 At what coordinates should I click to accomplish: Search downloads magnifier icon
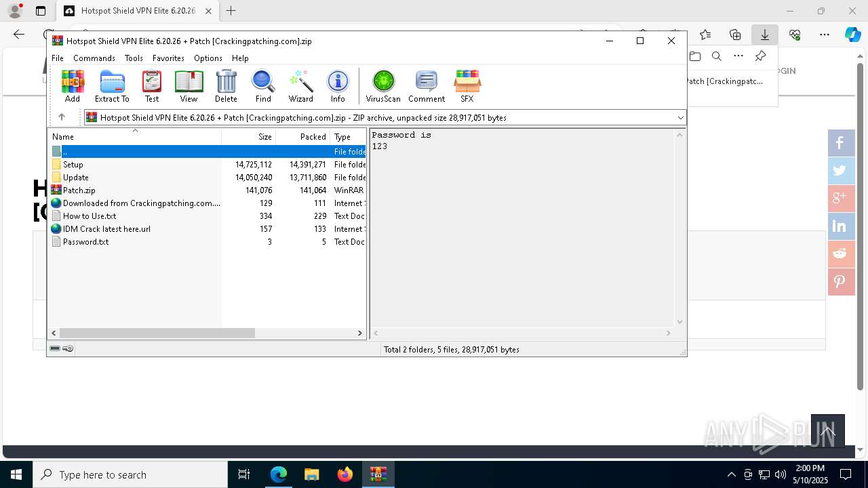coord(717,56)
